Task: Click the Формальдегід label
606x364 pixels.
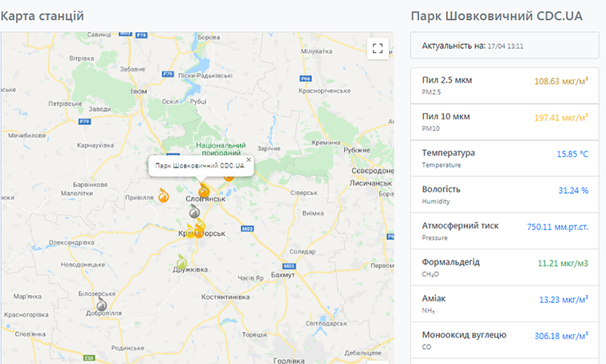Action: (x=450, y=262)
